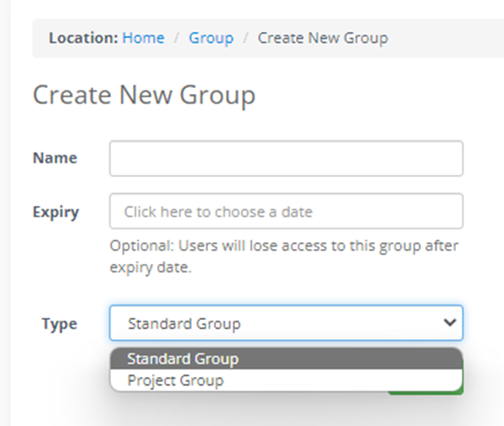This screenshot has height=426, width=504.
Task: Choose Standard Group from the dropdown list
Action: pos(286,359)
